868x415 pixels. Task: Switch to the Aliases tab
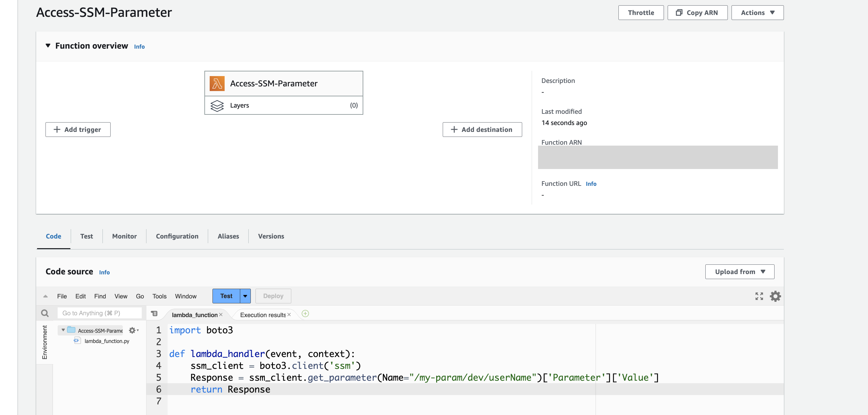click(228, 236)
